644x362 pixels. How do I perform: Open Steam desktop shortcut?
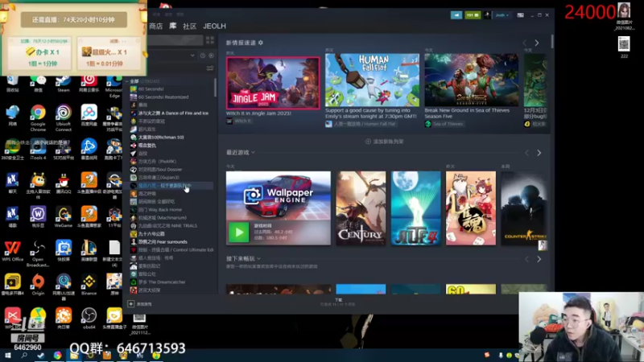pyautogui.click(x=64, y=84)
